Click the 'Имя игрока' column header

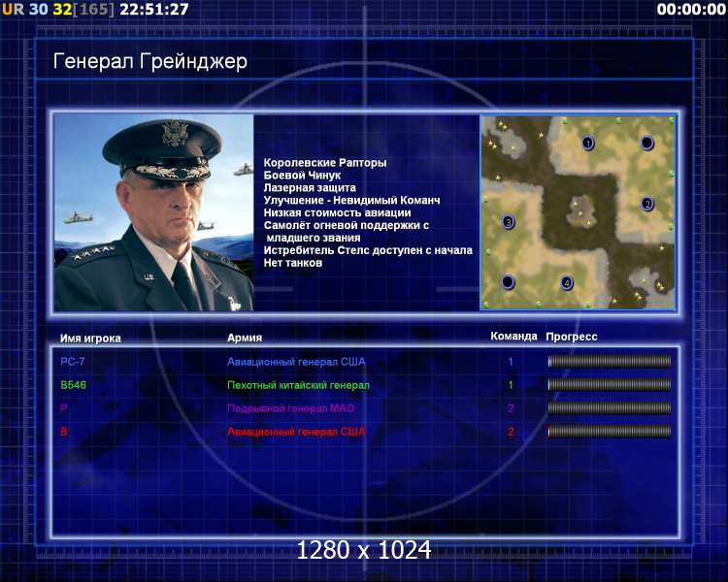pos(90,339)
